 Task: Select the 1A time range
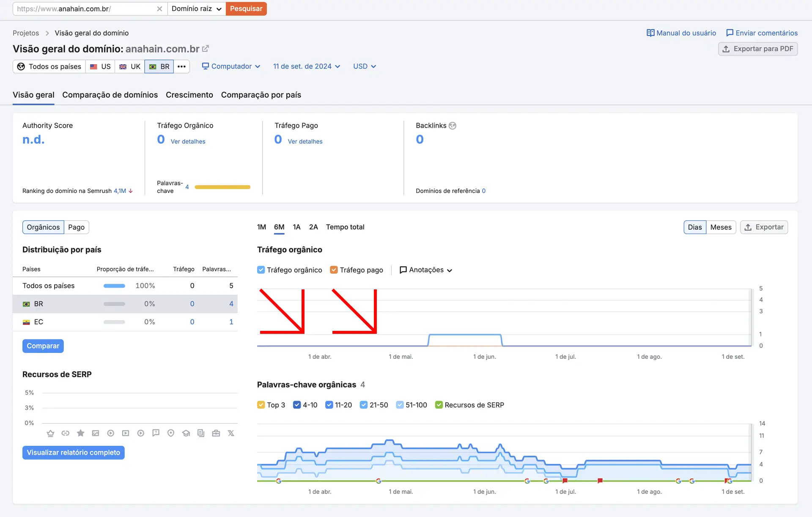296,227
